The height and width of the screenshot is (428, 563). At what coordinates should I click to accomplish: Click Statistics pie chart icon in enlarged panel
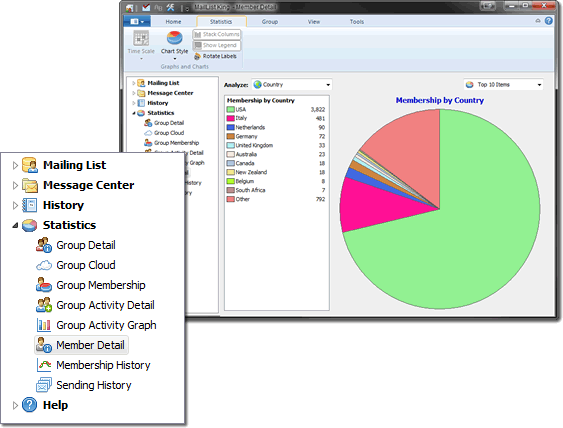29,225
